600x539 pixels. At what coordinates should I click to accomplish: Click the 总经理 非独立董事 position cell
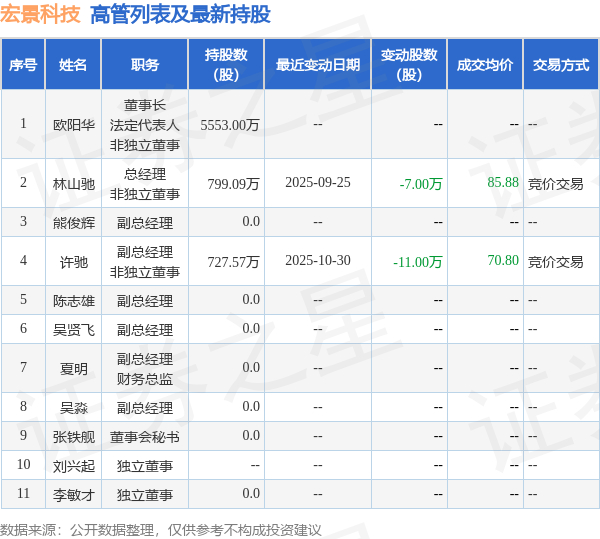[x=145, y=184]
